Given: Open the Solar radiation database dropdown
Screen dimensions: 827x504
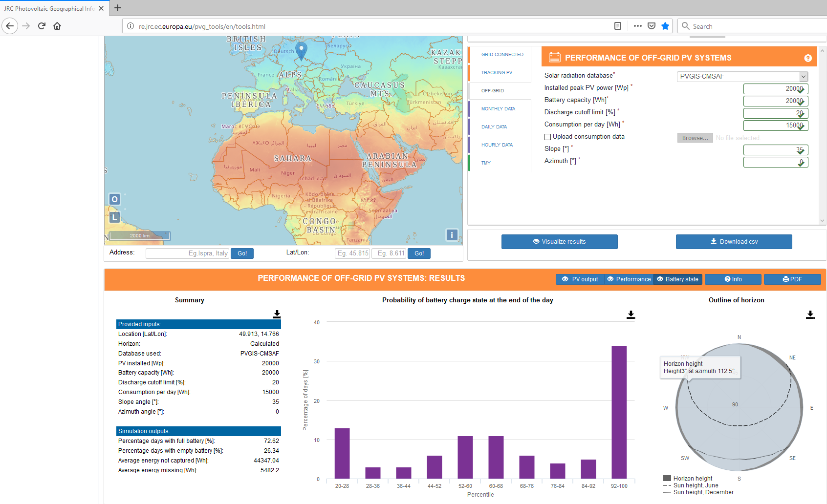Looking at the screenshot, I should pos(742,77).
